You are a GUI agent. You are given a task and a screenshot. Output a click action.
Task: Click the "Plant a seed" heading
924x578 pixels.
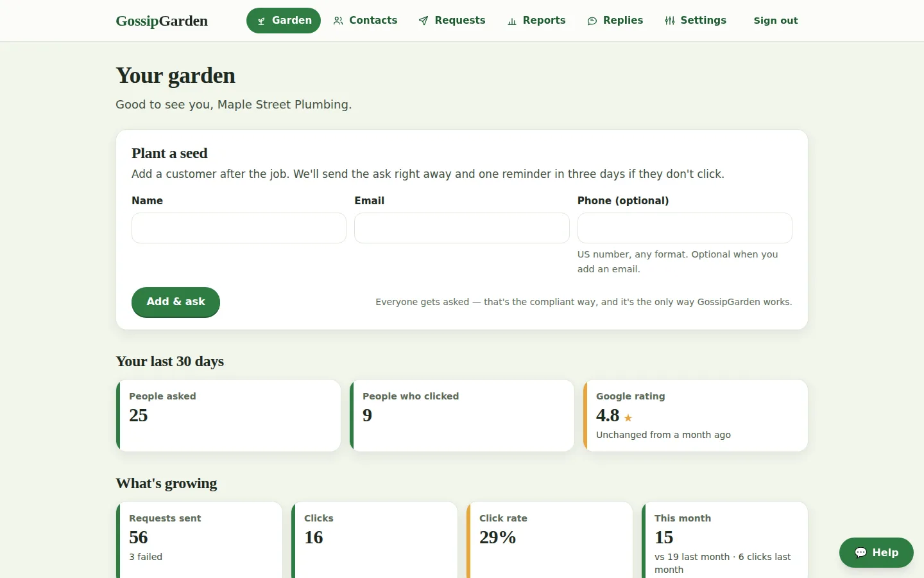[x=169, y=153]
